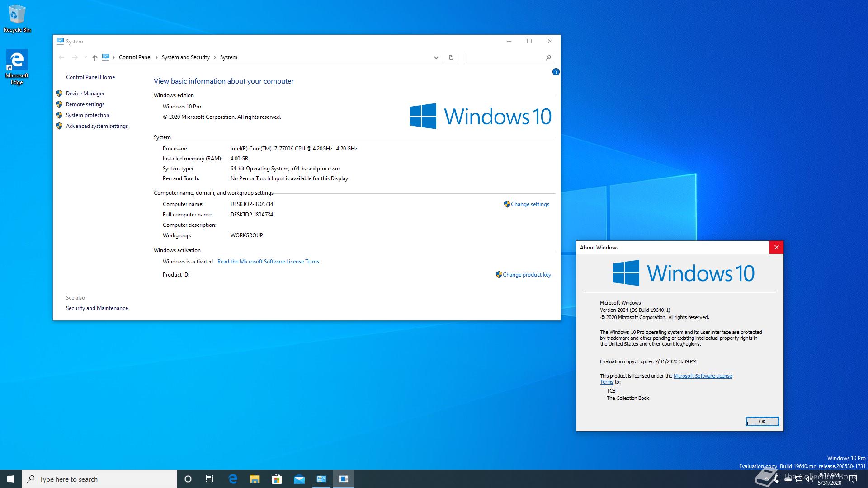Click the taskbar search box
The height and width of the screenshot is (488, 868).
pyautogui.click(x=99, y=479)
